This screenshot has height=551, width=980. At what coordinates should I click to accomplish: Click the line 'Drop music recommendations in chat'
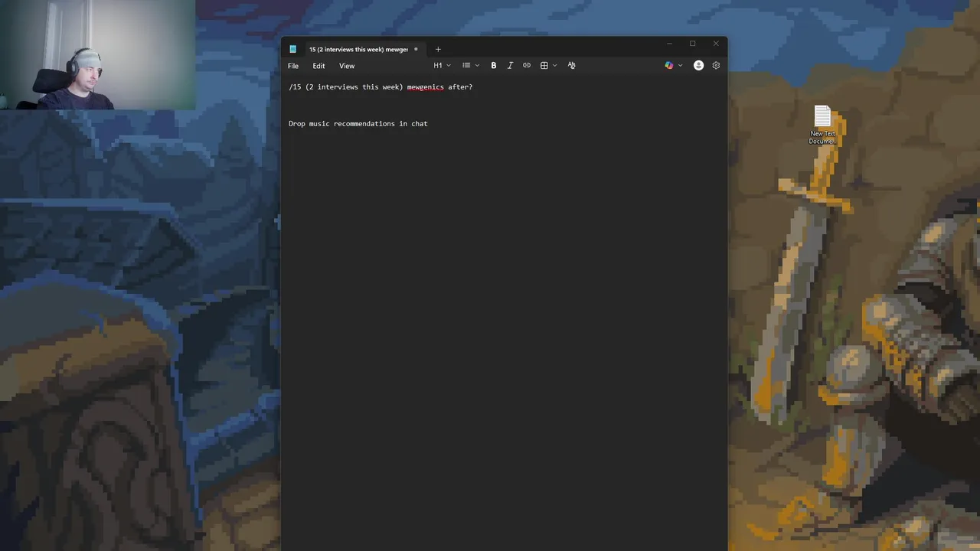tap(358, 124)
